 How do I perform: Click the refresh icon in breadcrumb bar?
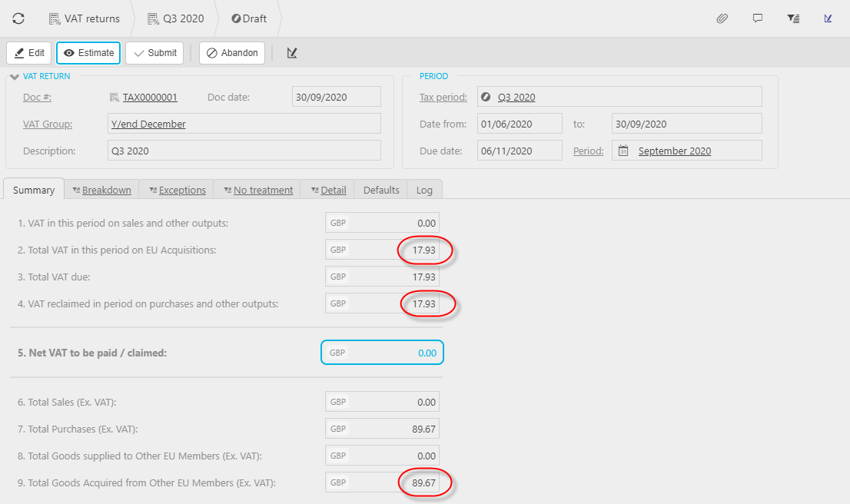(18, 18)
